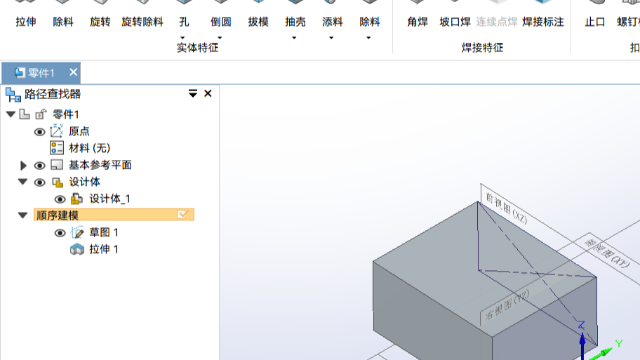Viewport: 640px width, 360px height.
Task: Collapse the 设计体 node
Action: pos(23,182)
